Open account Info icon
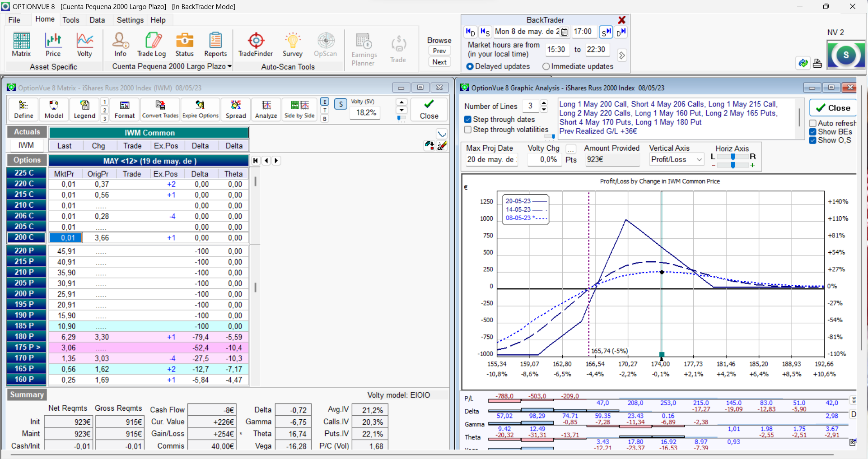Viewport: 868px width, 459px height. [x=120, y=45]
